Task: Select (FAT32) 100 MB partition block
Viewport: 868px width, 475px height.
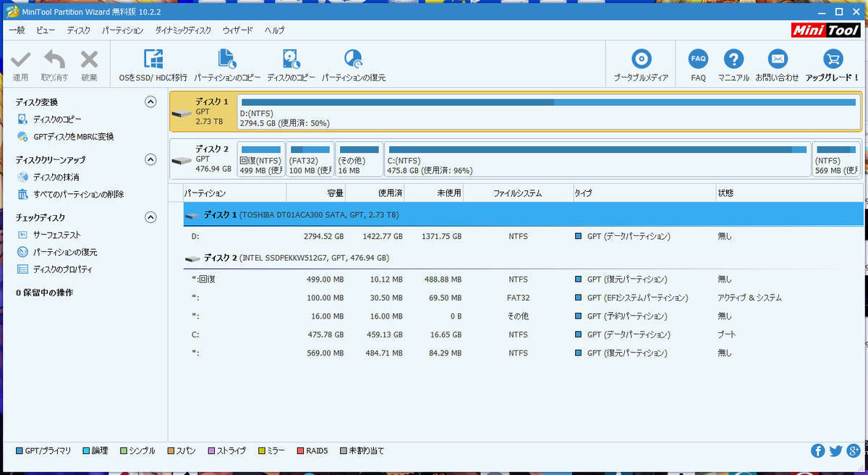Action: coord(310,159)
